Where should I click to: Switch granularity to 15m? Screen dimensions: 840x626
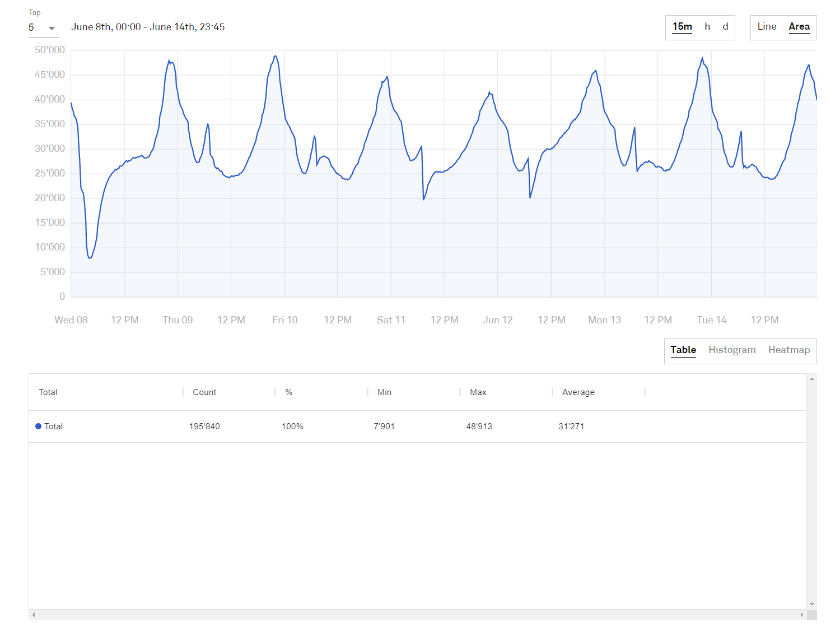tap(682, 27)
